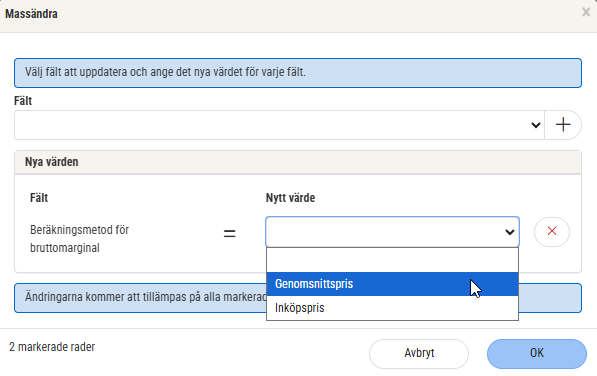Remove the Beräkningsmetod för bruttomarginal row
This screenshot has width=597, height=376.
[552, 231]
